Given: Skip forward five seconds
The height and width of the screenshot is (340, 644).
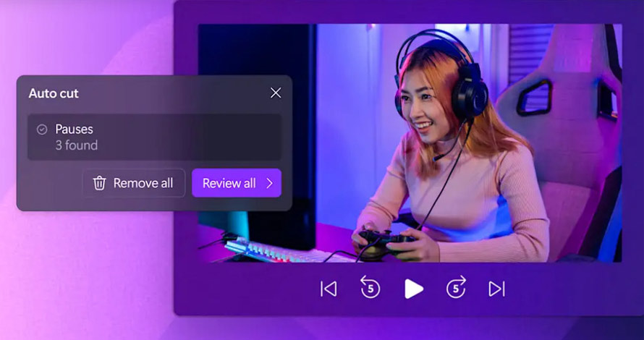Looking at the screenshot, I should pos(457,287).
